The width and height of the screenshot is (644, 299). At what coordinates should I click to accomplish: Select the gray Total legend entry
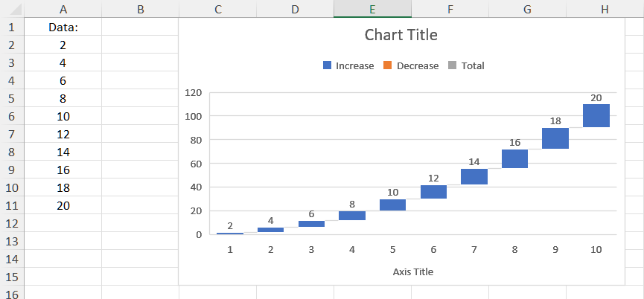coord(466,65)
